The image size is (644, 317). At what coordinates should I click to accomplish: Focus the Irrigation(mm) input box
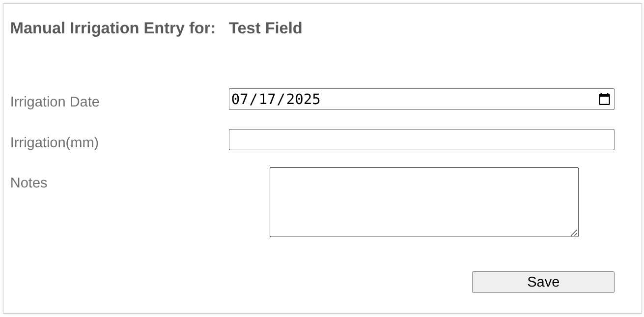tap(421, 140)
